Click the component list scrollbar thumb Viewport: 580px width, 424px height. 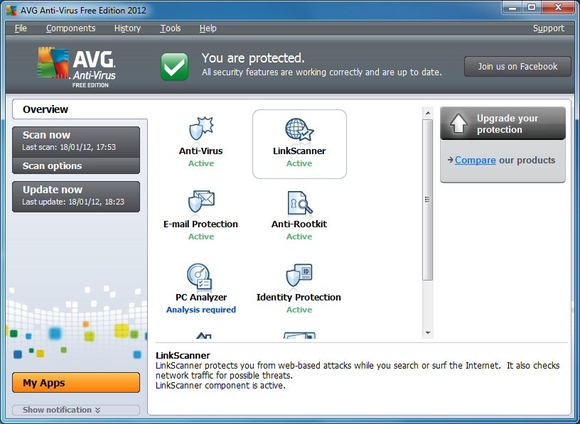tap(428, 200)
